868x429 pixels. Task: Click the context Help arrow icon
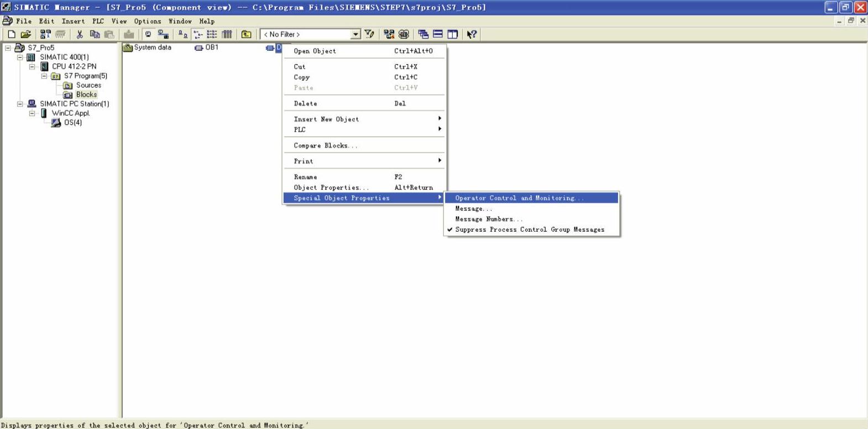pos(471,34)
